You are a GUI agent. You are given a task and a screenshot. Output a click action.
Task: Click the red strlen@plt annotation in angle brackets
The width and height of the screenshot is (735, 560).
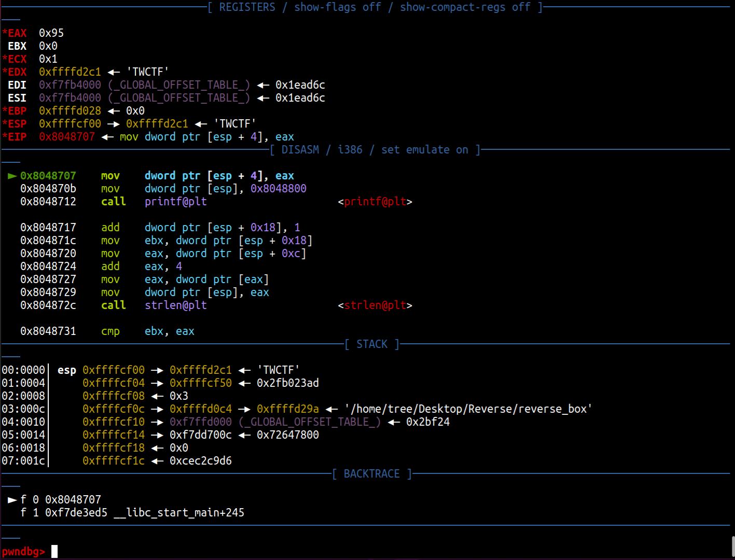point(375,305)
